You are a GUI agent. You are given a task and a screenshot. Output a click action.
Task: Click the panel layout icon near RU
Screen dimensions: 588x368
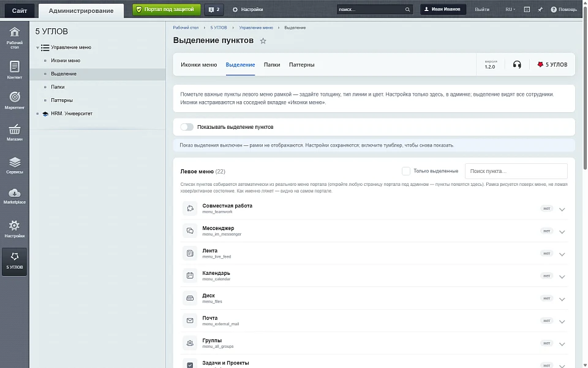tap(527, 9)
